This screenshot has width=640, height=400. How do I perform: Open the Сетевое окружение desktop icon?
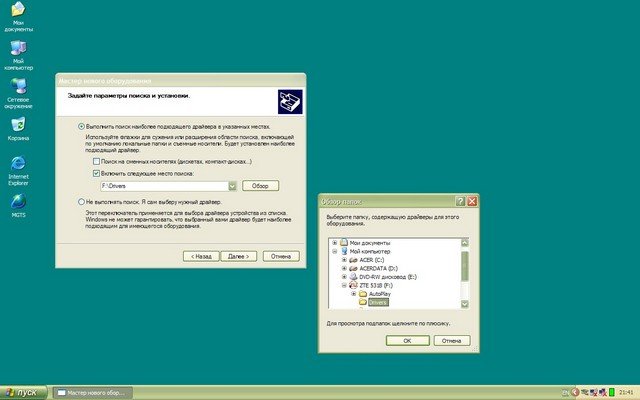18,86
